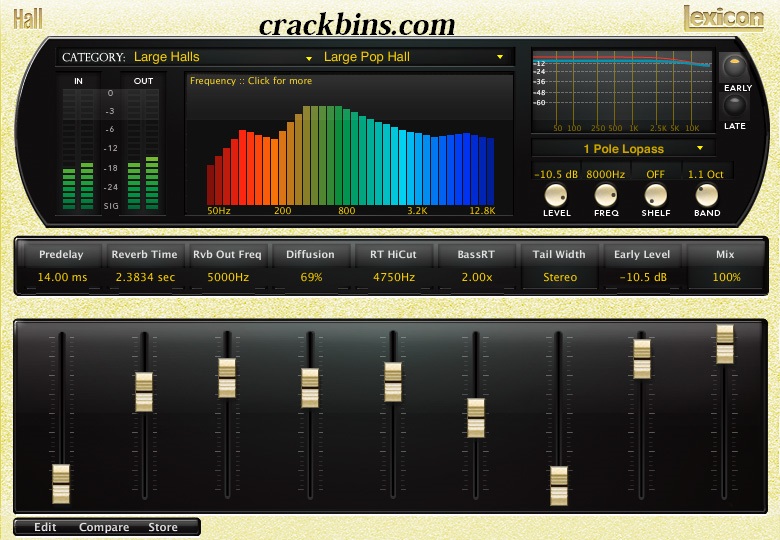This screenshot has width=780, height=540.
Task: Select the Early Level parameter label
Action: tap(642, 255)
